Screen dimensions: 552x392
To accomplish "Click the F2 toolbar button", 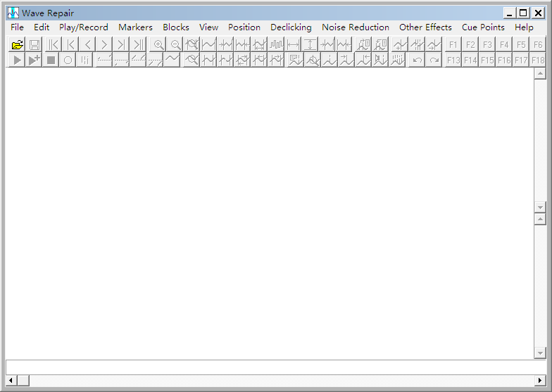I will [470, 45].
